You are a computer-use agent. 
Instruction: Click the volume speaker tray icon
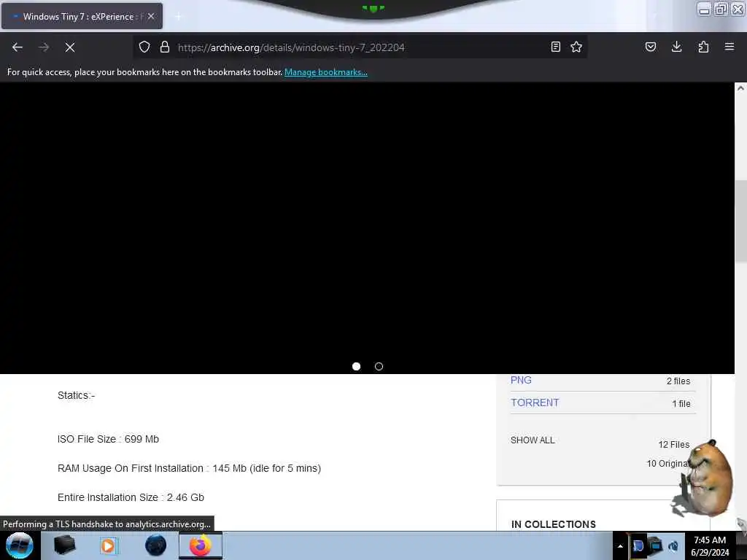point(673,545)
